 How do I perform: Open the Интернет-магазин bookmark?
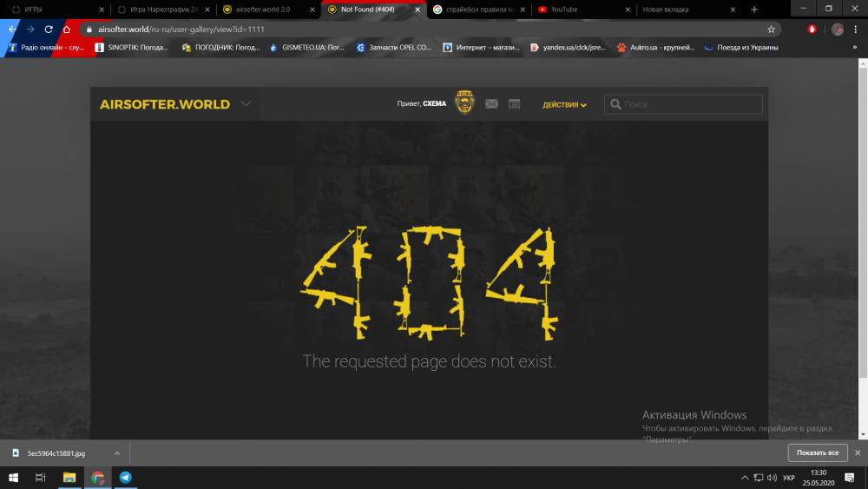pos(482,48)
